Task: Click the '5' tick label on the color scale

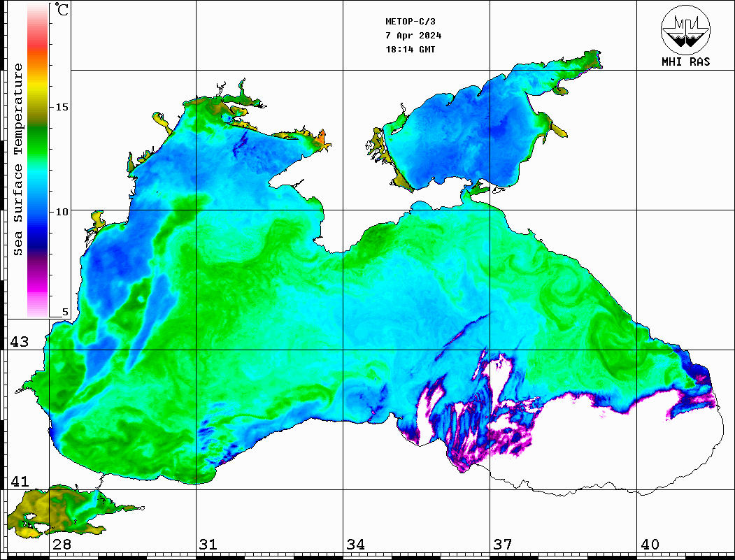Action: coord(65,312)
